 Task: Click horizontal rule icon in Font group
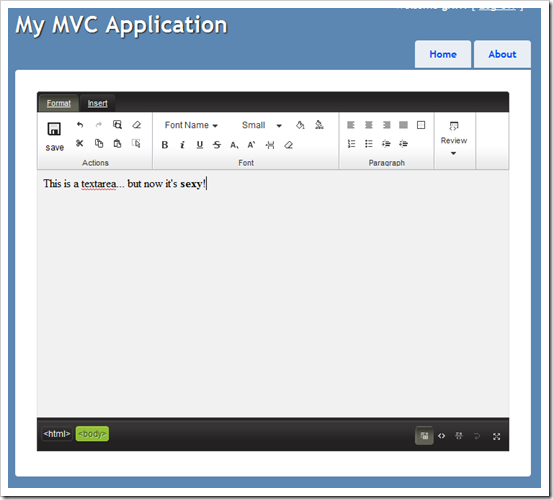tap(270, 145)
